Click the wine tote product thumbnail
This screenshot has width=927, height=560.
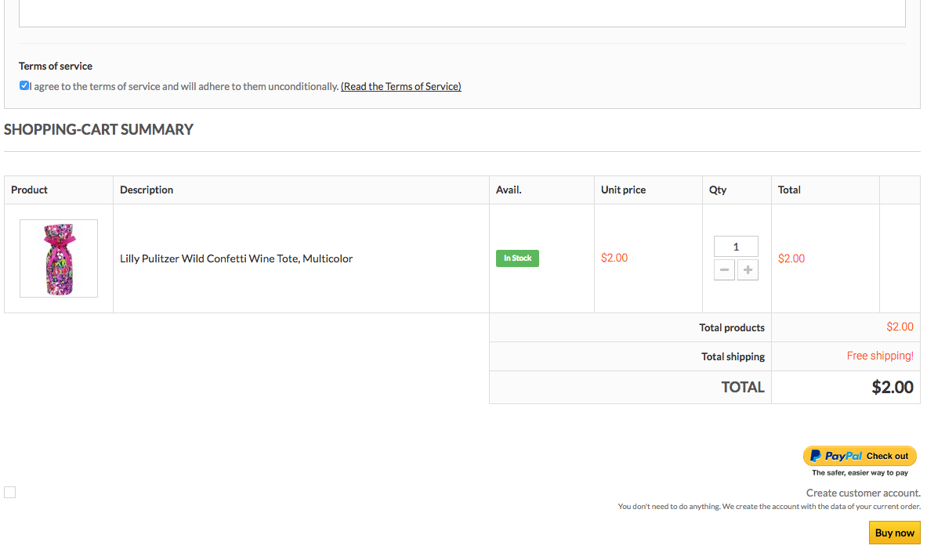click(59, 258)
